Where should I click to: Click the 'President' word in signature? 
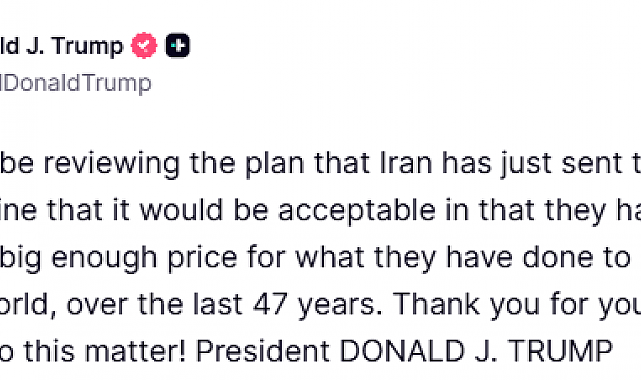[263, 351]
